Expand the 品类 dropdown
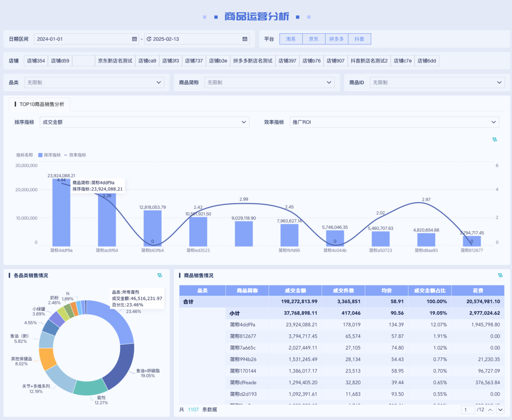 tap(94, 82)
